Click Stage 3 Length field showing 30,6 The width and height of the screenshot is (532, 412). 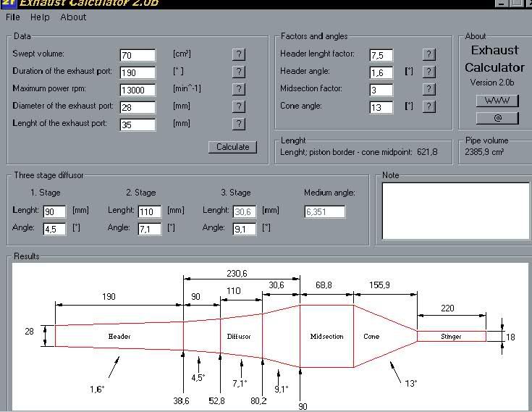[x=245, y=211]
